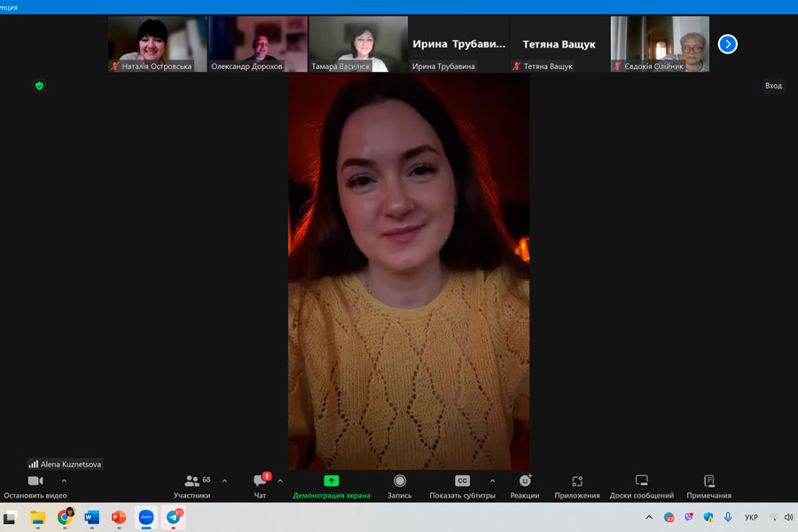This screenshot has width=798, height=532.
Task: Select Ирина Трубавина participant tile
Action: [458, 43]
